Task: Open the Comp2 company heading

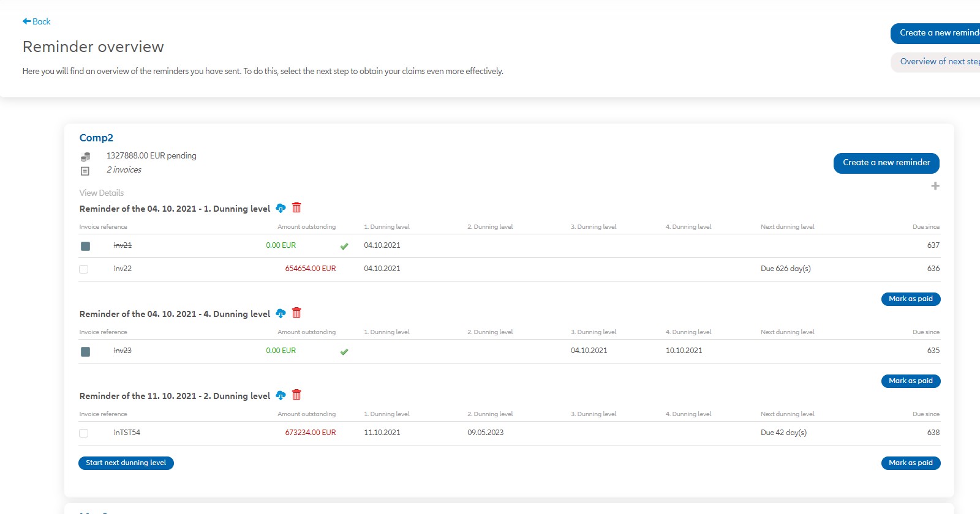Action: 96,138
